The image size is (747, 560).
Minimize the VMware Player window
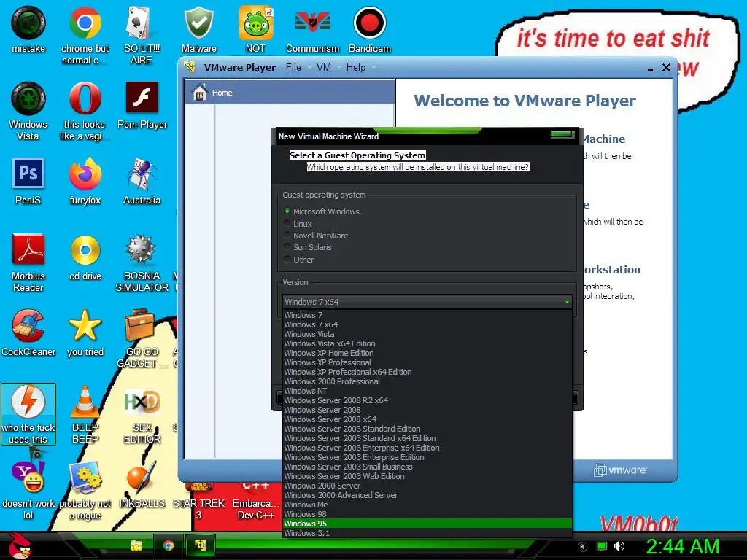click(650, 69)
